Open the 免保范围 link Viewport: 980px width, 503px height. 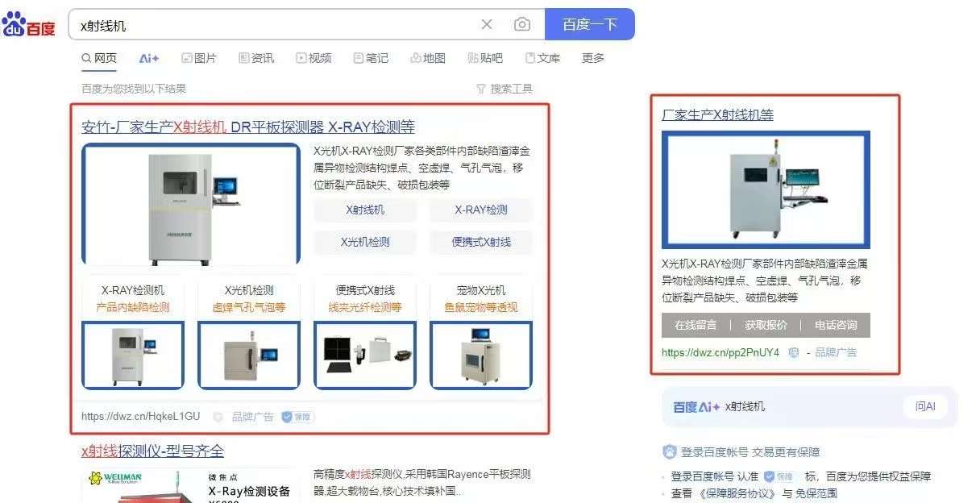click(x=816, y=493)
